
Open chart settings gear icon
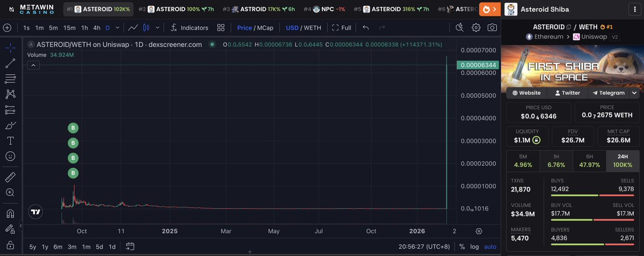[476, 27]
